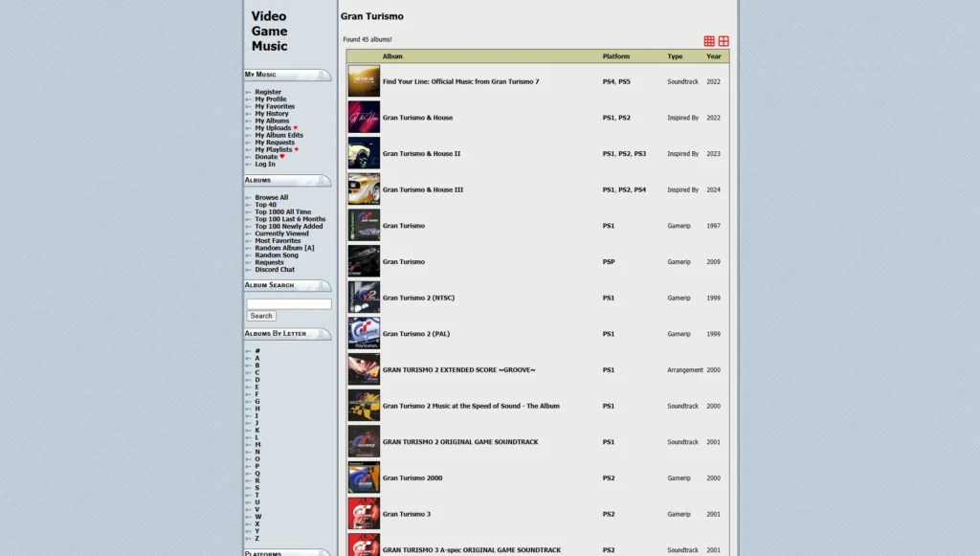Click the album search text field
This screenshot has height=556, width=980.
pos(289,303)
